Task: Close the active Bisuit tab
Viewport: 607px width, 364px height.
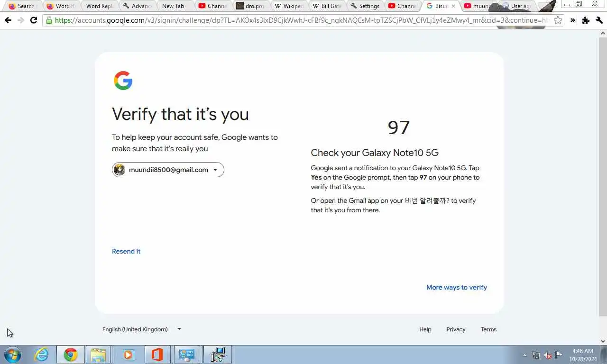Action: click(x=453, y=6)
